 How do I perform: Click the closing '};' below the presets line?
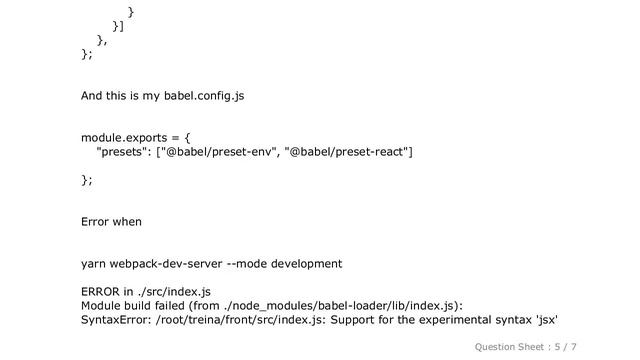pos(87,180)
